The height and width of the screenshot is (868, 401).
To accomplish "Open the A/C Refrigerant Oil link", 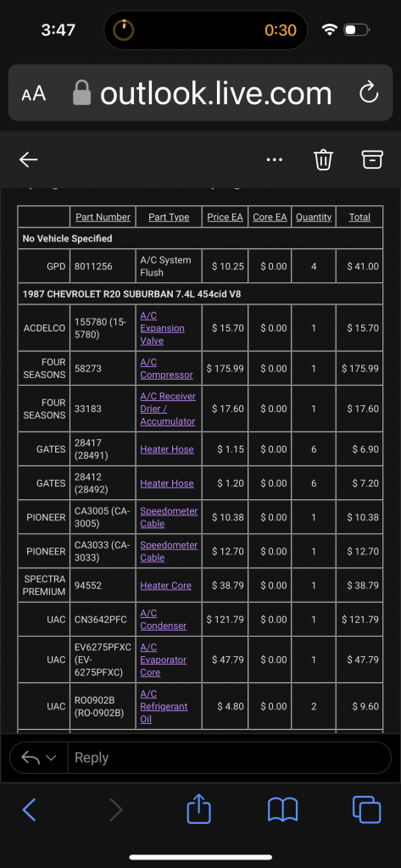I will (x=164, y=706).
